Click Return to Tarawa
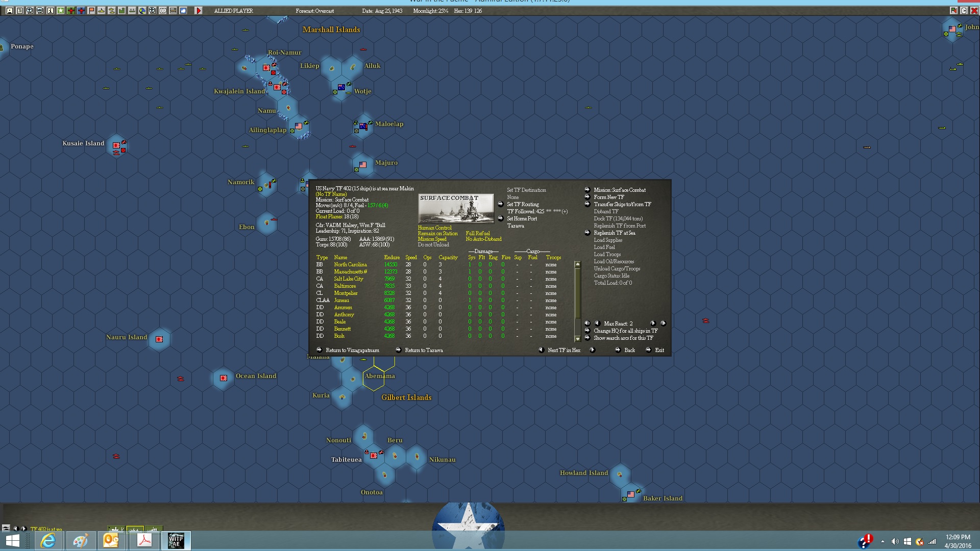 (x=423, y=350)
